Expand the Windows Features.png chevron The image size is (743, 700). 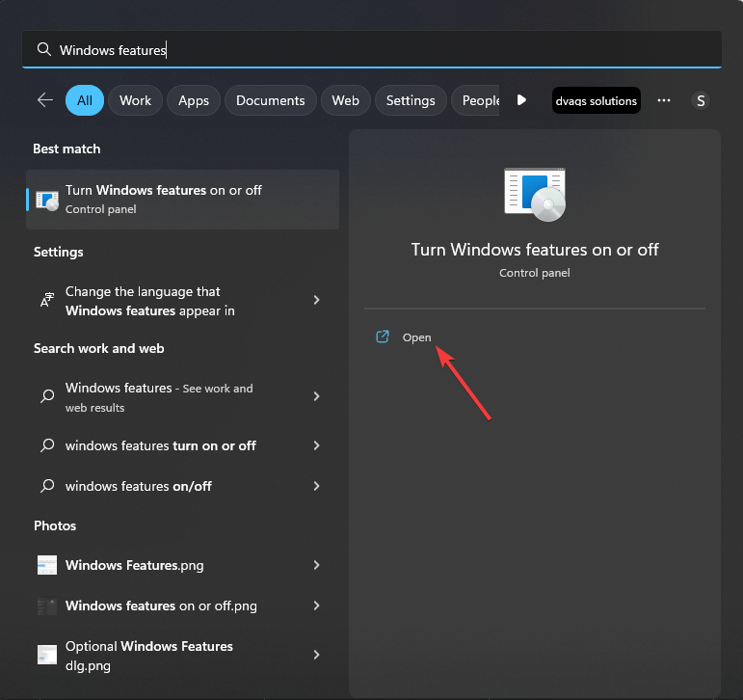[316, 565]
